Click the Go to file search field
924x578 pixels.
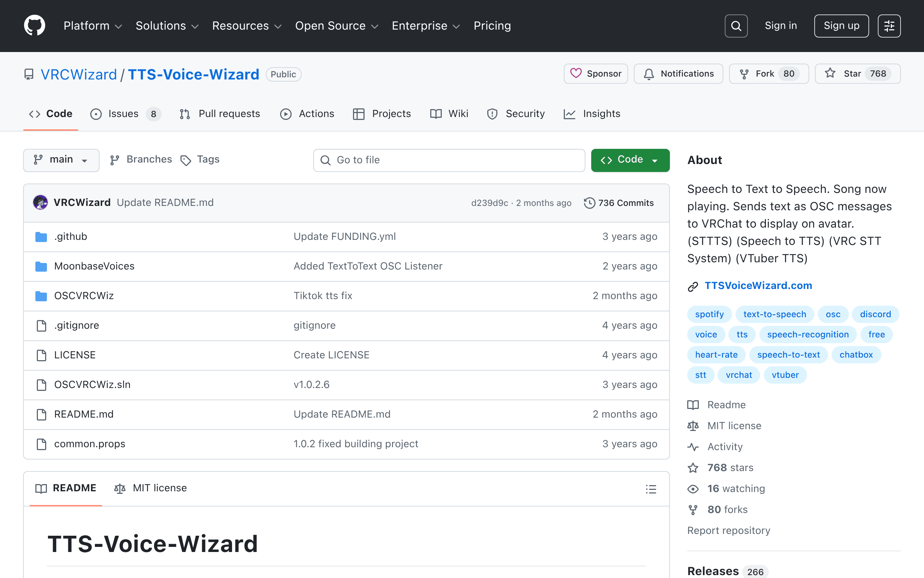[x=449, y=160]
